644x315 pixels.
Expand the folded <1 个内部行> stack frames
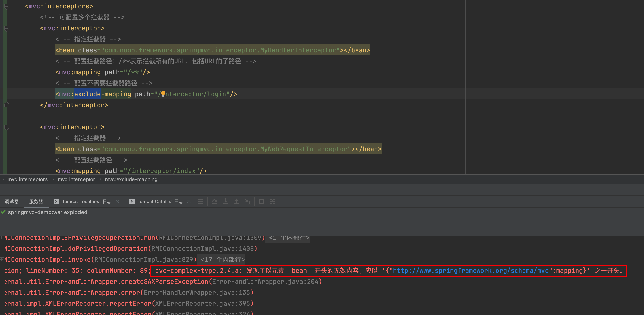pos(289,238)
